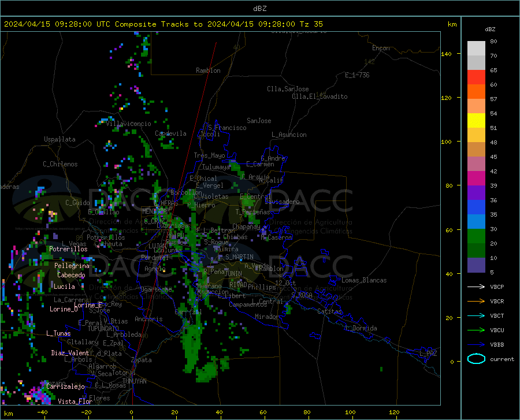This screenshot has height=420, width=520.
Task: Click the L_Asuncion map label
Action: coord(289,135)
